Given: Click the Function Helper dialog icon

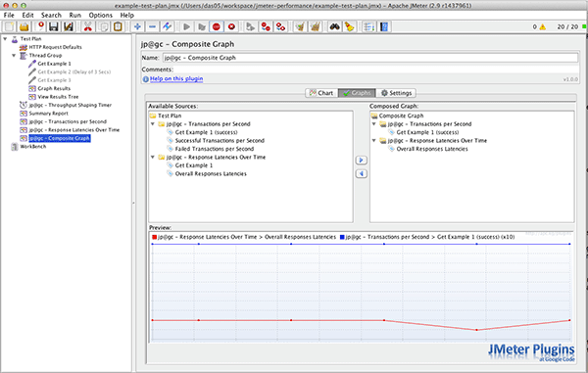Looking at the screenshot, I should [x=369, y=26].
